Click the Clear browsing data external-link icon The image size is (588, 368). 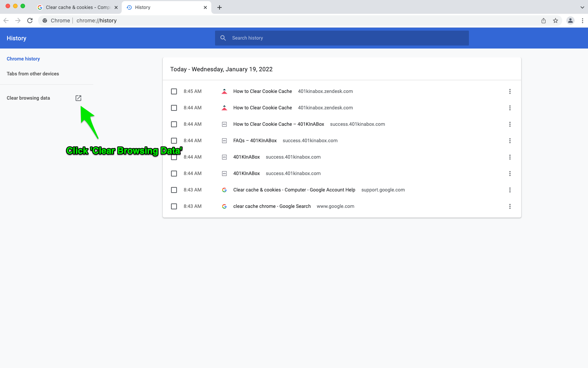[78, 98]
